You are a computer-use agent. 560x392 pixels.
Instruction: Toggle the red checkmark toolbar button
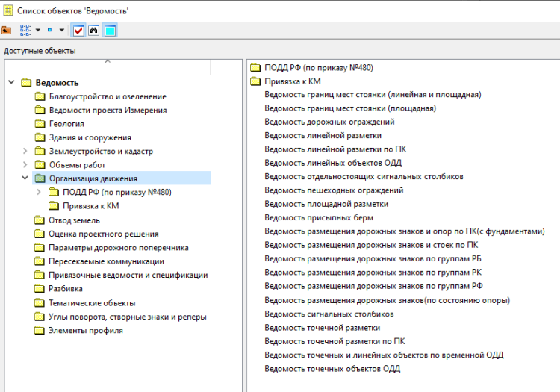click(78, 31)
